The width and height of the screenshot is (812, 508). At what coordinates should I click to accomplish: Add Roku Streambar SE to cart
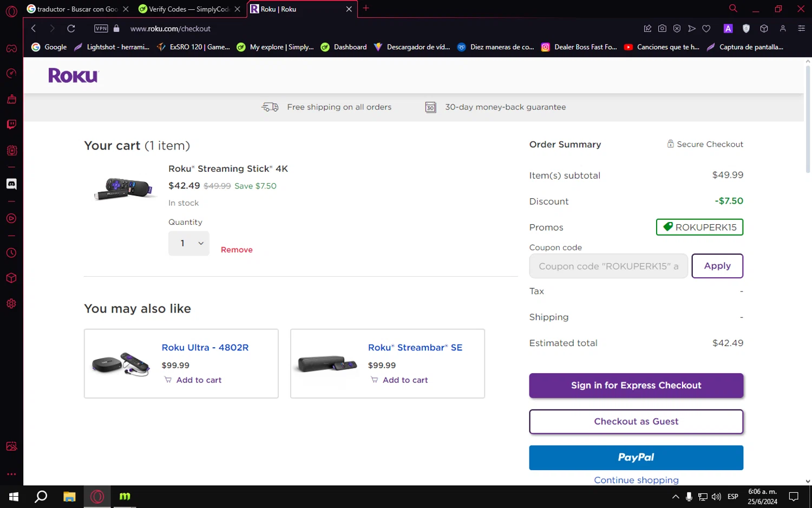point(399,380)
